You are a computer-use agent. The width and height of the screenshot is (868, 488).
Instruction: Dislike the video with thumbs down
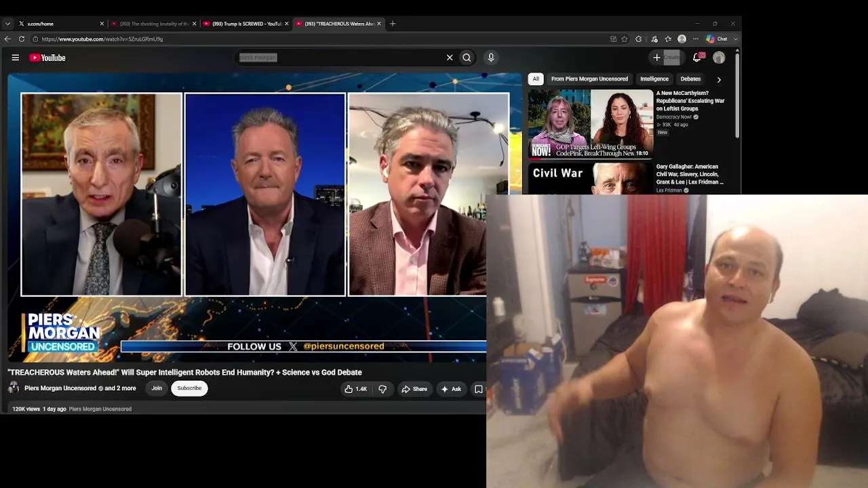(382, 389)
